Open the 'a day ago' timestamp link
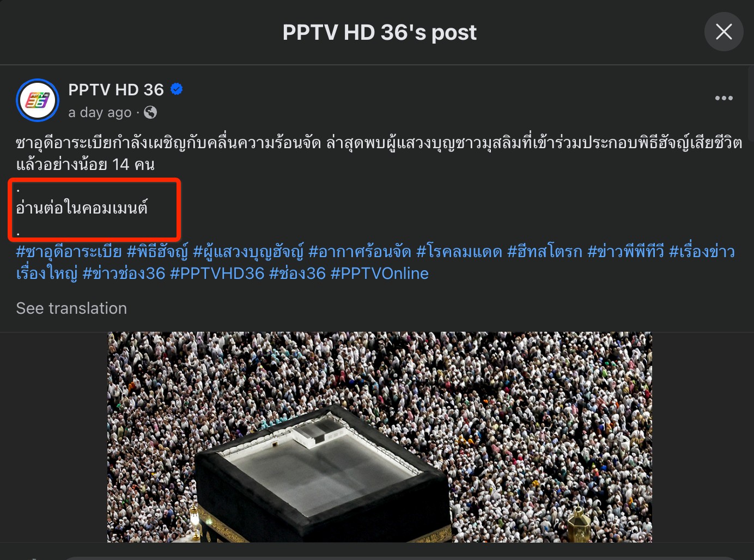The height and width of the screenshot is (560, 754). (100, 112)
